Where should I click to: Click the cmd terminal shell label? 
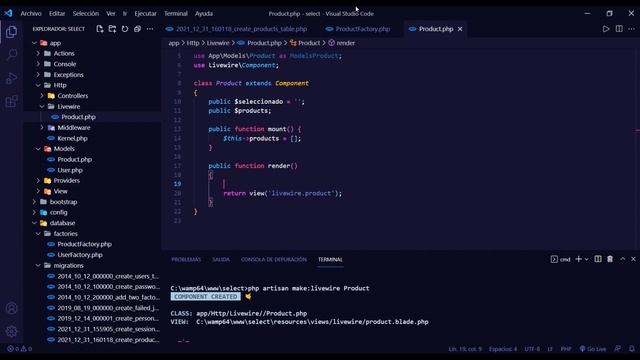point(560,259)
